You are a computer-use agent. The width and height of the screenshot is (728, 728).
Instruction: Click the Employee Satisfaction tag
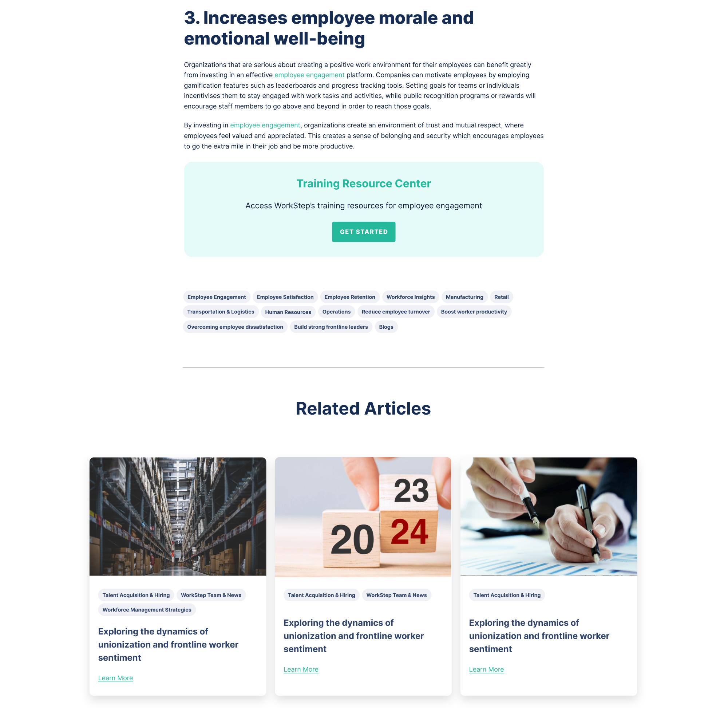pos(285,297)
